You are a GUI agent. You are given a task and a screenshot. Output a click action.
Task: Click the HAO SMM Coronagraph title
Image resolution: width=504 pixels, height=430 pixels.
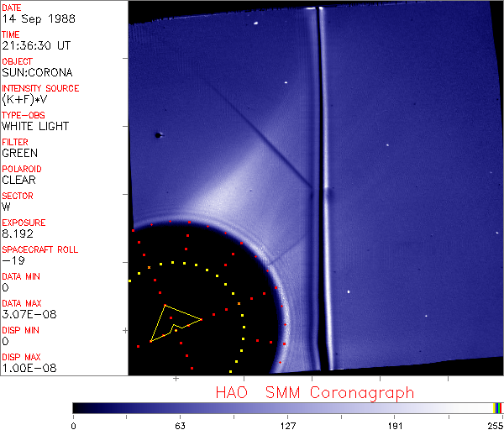point(314,392)
